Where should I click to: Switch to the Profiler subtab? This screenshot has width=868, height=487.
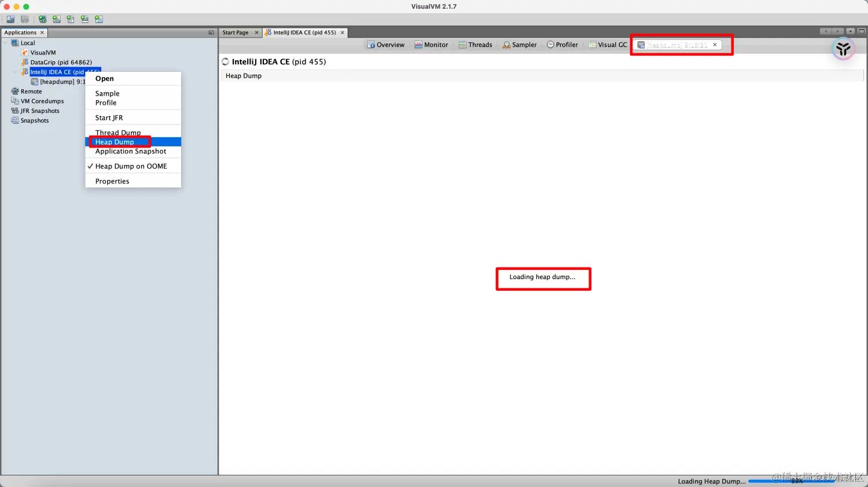click(x=562, y=45)
